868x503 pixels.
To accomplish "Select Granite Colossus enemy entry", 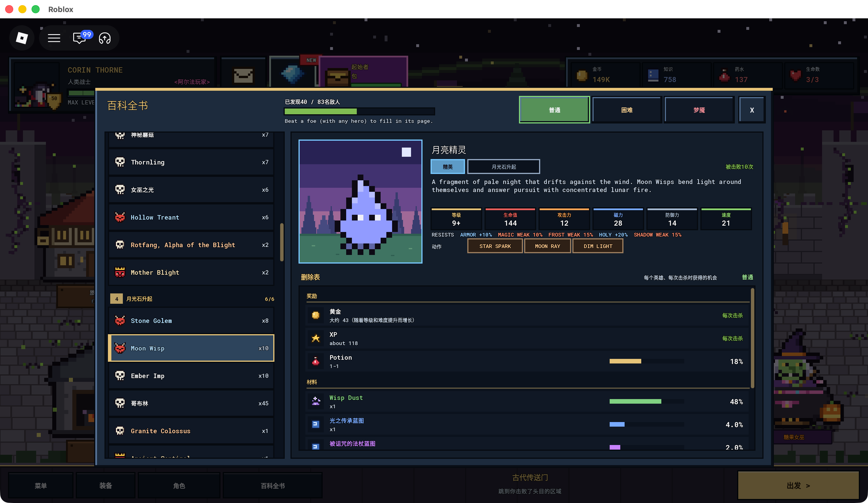I will click(x=191, y=431).
